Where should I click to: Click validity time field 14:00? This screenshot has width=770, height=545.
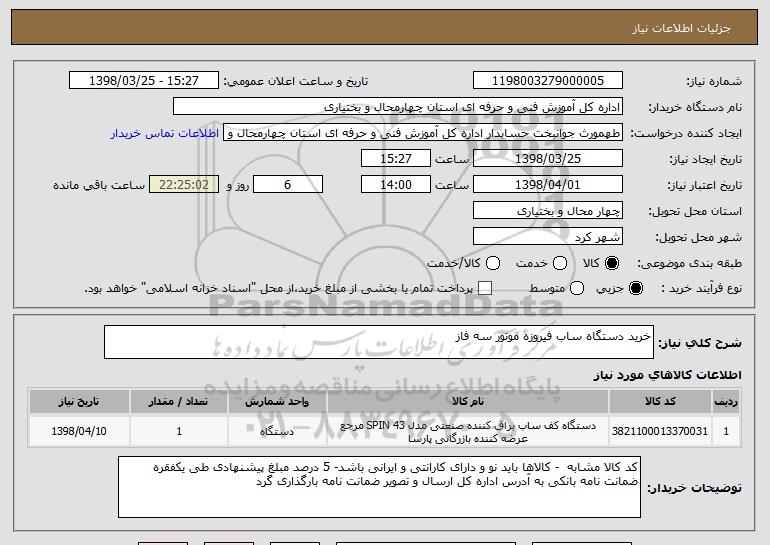click(396, 185)
